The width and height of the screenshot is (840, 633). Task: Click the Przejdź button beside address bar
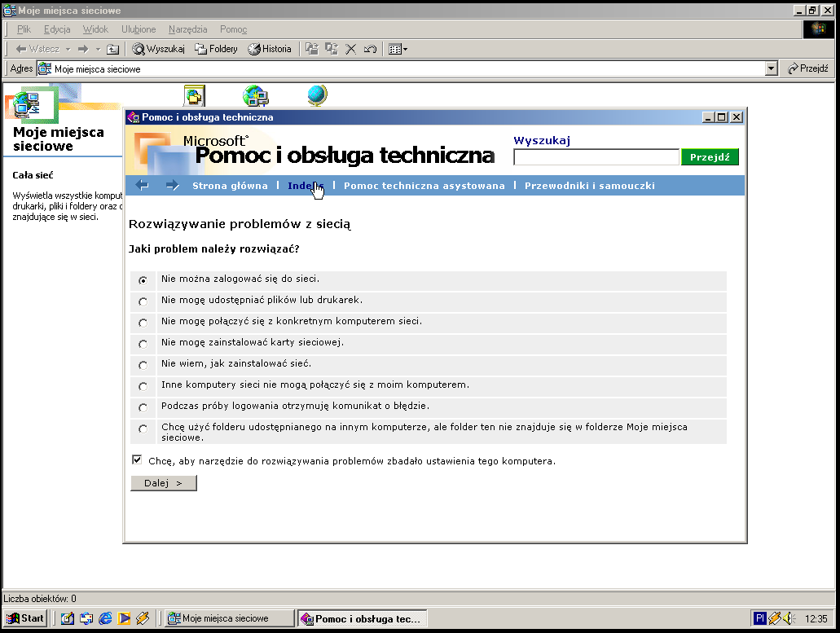[808, 68]
